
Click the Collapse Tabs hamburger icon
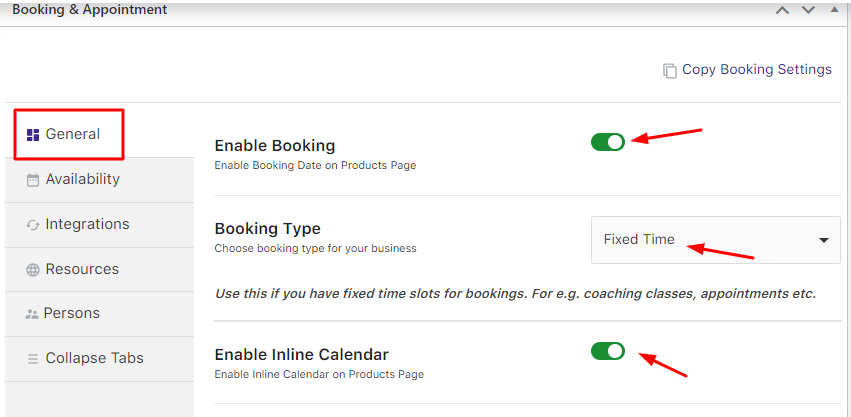pyautogui.click(x=33, y=358)
